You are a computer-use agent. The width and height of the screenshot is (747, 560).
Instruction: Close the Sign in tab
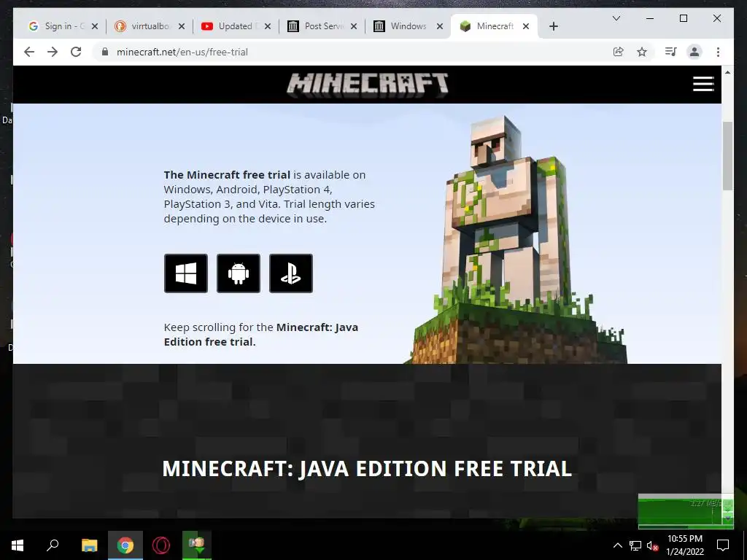tap(95, 27)
